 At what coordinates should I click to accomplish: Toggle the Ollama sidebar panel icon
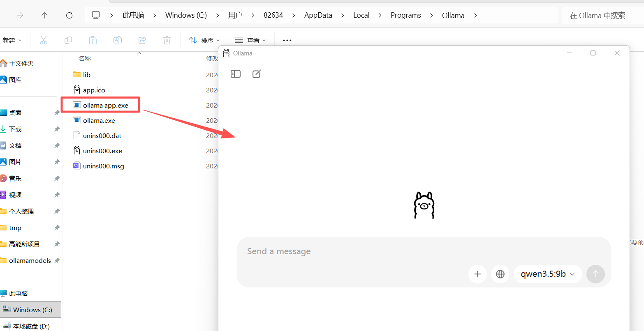(x=236, y=74)
